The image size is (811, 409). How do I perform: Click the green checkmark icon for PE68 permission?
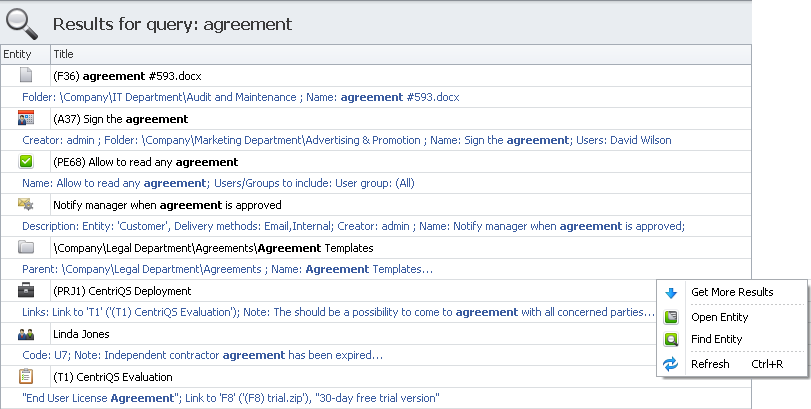(x=26, y=161)
